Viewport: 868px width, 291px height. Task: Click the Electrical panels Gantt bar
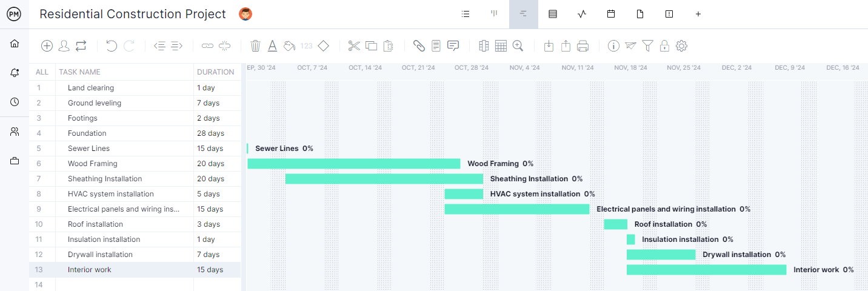[517, 209]
